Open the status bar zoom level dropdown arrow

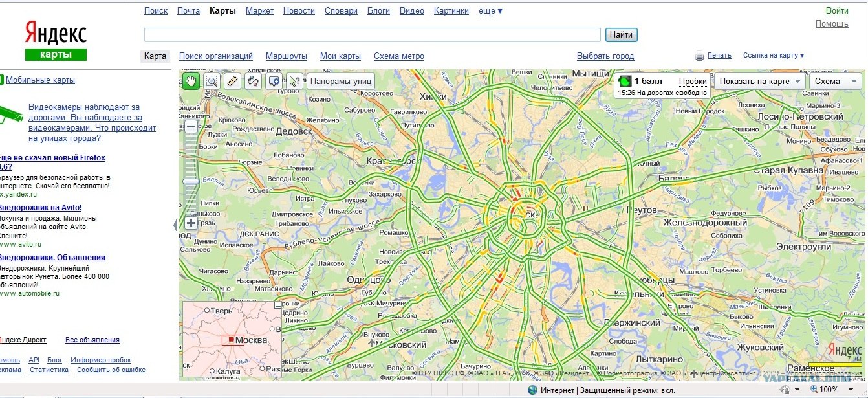pos(851,390)
